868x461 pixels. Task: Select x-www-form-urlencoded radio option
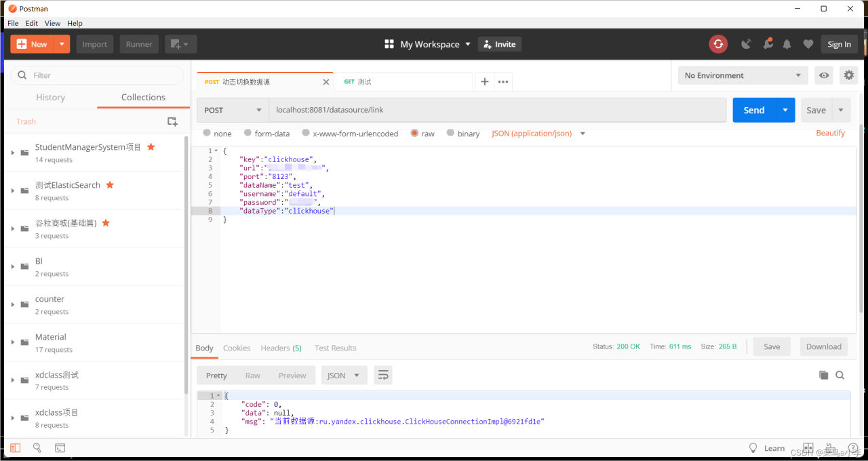(x=306, y=133)
